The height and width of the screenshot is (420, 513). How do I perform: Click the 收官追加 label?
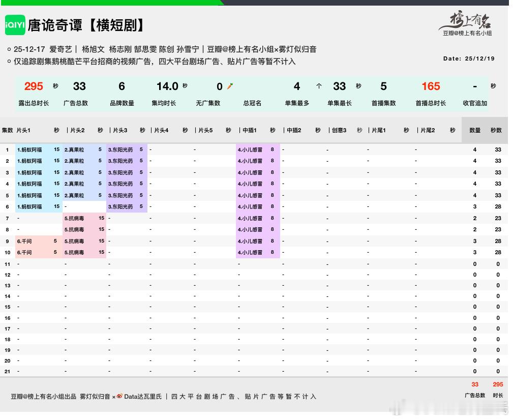tap(475, 103)
